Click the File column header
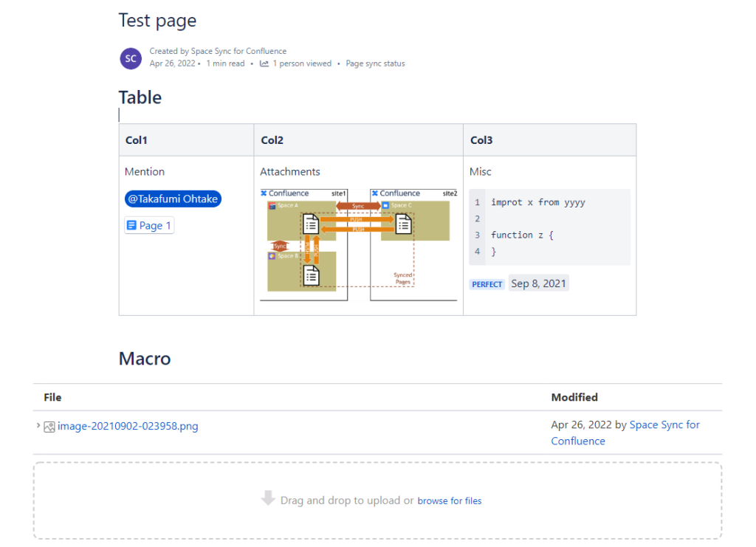The height and width of the screenshot is (547, 756). (52, 398)
